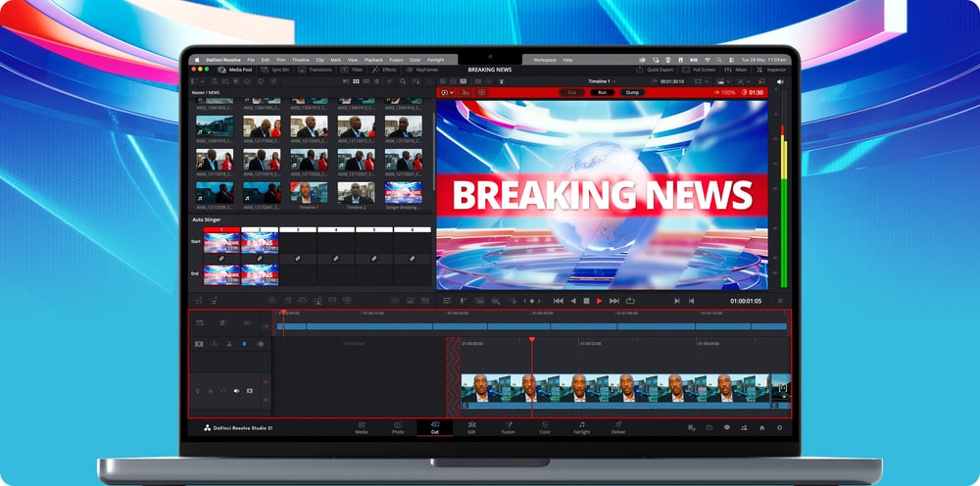Open the Timeline 1 dropdown
This screenshot has height=486, width=980.
coord(602,81)
